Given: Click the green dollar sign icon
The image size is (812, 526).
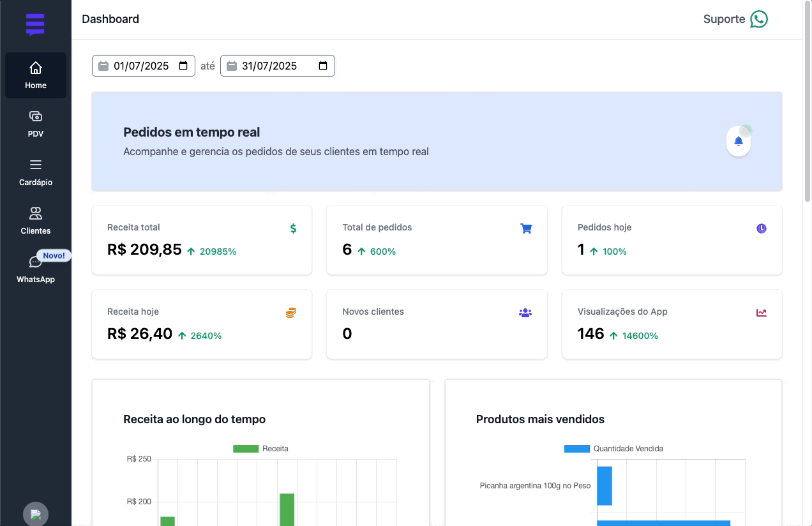Looking at the screenshot, I should [x=293, y=229].
